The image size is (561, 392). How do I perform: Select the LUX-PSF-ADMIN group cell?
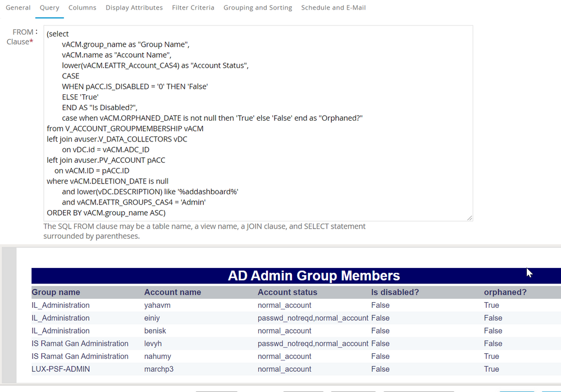tap(61, 369)
